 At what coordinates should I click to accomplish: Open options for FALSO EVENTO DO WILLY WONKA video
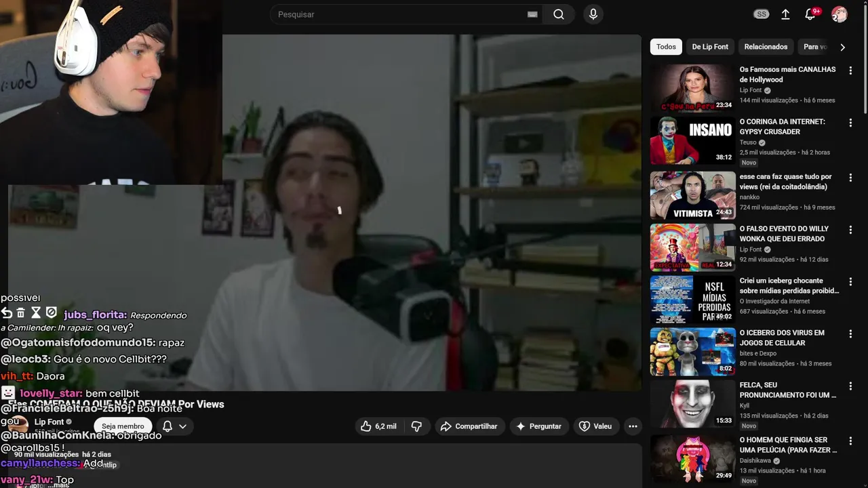coord(850,230)
